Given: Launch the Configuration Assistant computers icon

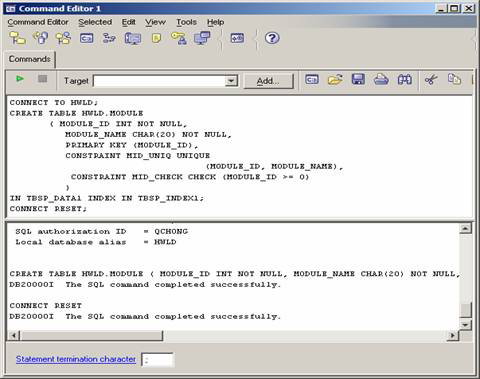Looking at the screenshot, I should tap(202, 38).
